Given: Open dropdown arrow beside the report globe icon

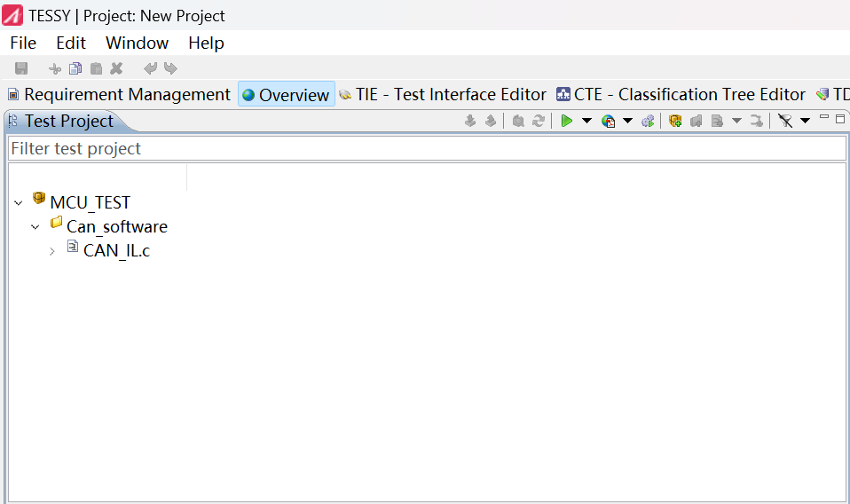Looking at the screenshot, I should click(628, 121).
